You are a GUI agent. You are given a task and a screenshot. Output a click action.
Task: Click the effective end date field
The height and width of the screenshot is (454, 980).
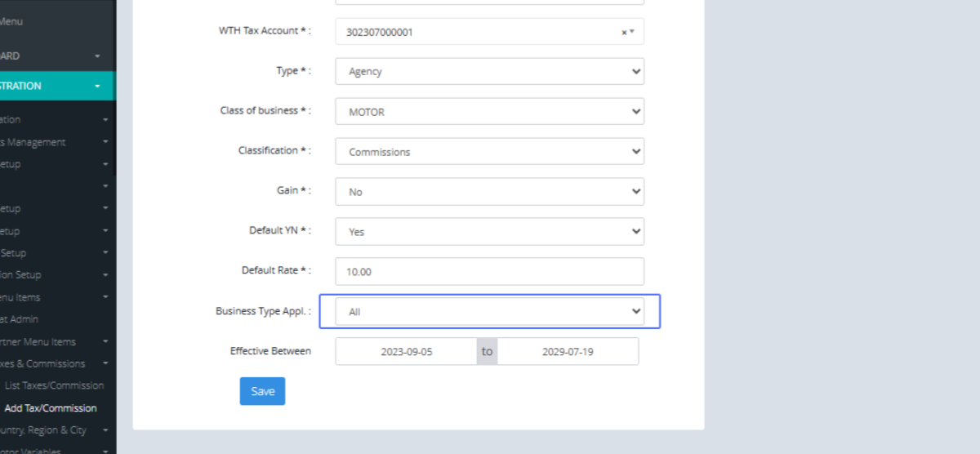(x=568, y=352)
